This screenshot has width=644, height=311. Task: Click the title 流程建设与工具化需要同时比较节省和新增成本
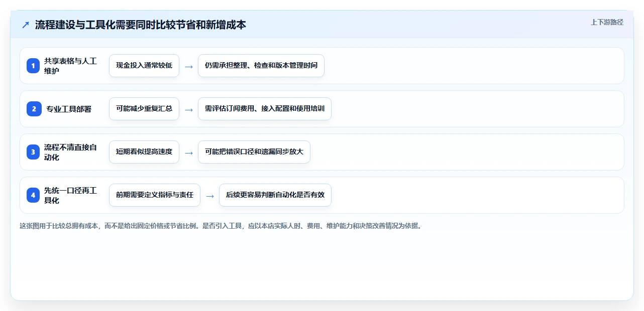pos(141,25)
